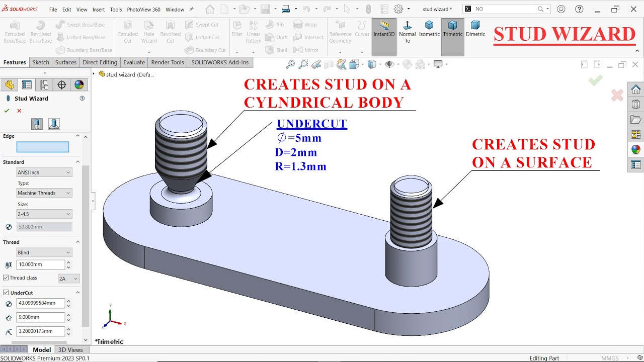Open the Custom Properties task pane
Viewport: 644px width, 362px height.
coord(636,165)
